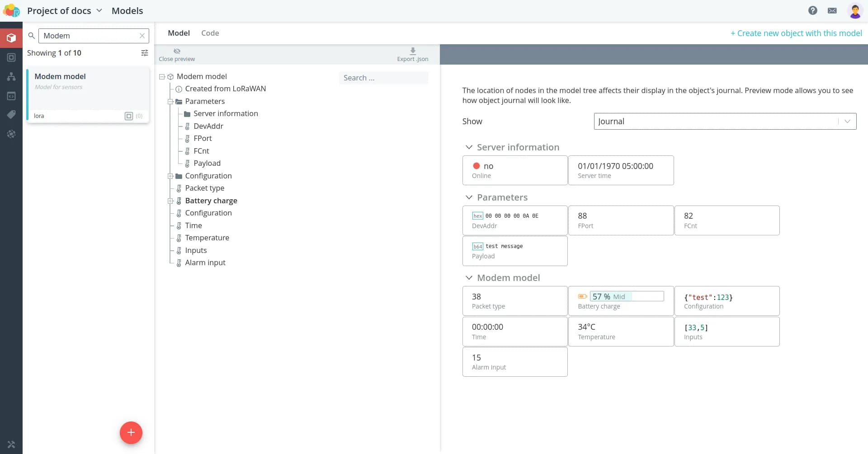Collapse the Server information journal section
Image resolution: width=868 pixels, height=454 pixels.
pyautogui.click(x=469, y=147)
